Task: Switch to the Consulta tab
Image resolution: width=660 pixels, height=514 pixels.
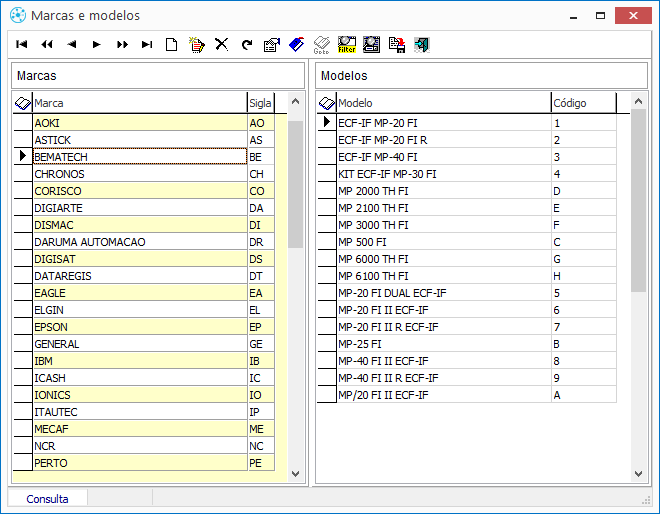Action: [x=48, y=498]
